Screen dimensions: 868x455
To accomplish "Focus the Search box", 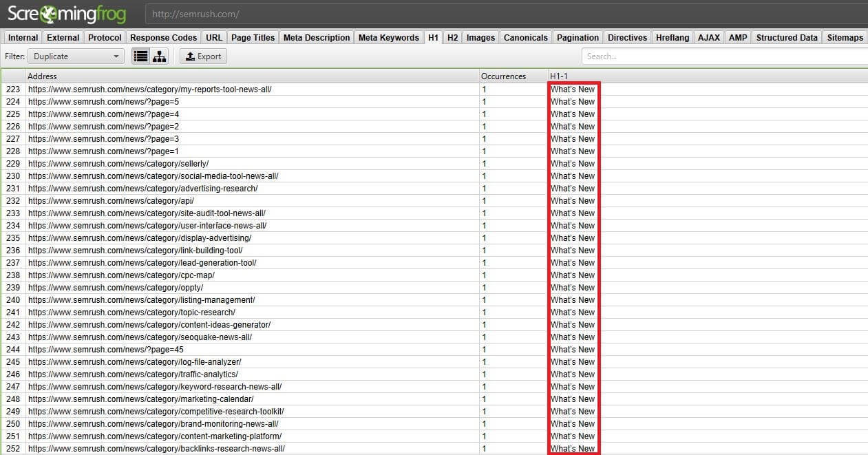I will pyautogui.click(x=723, y=56).
